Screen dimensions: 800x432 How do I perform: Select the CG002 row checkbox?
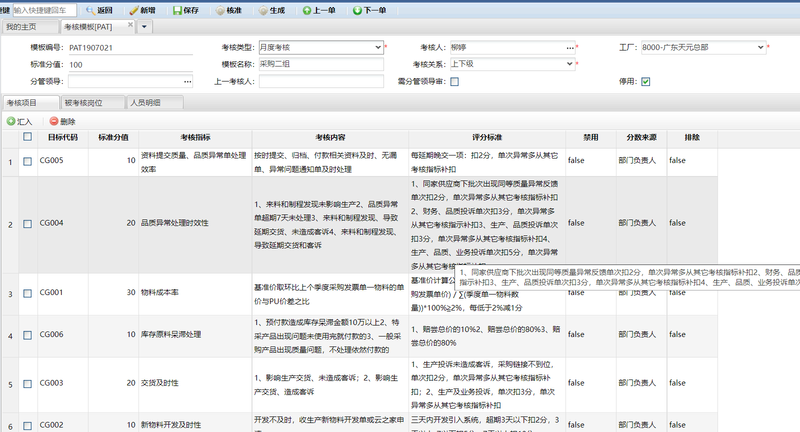pyautogui.click(x=28, y=425)
